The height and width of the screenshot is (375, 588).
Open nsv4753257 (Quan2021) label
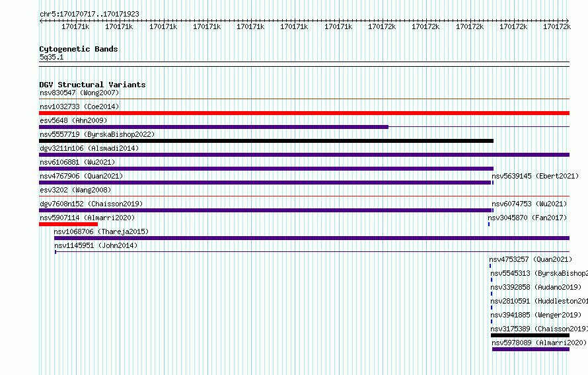click(531, 259)
